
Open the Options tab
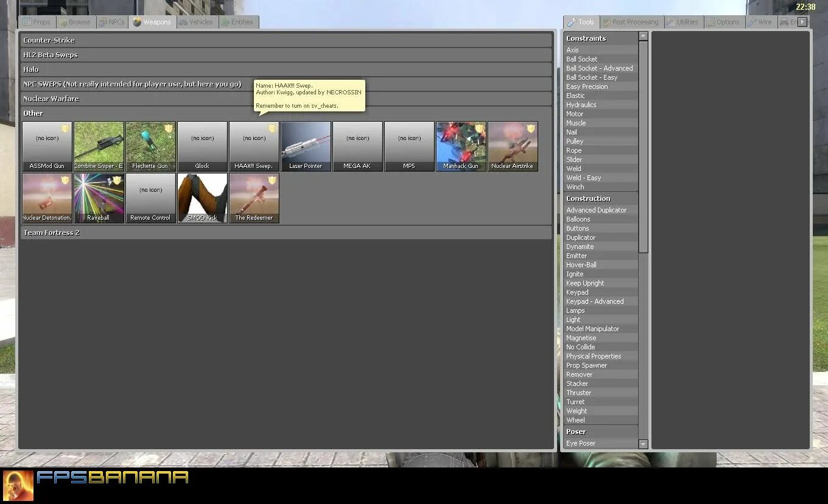coord(723,22)
